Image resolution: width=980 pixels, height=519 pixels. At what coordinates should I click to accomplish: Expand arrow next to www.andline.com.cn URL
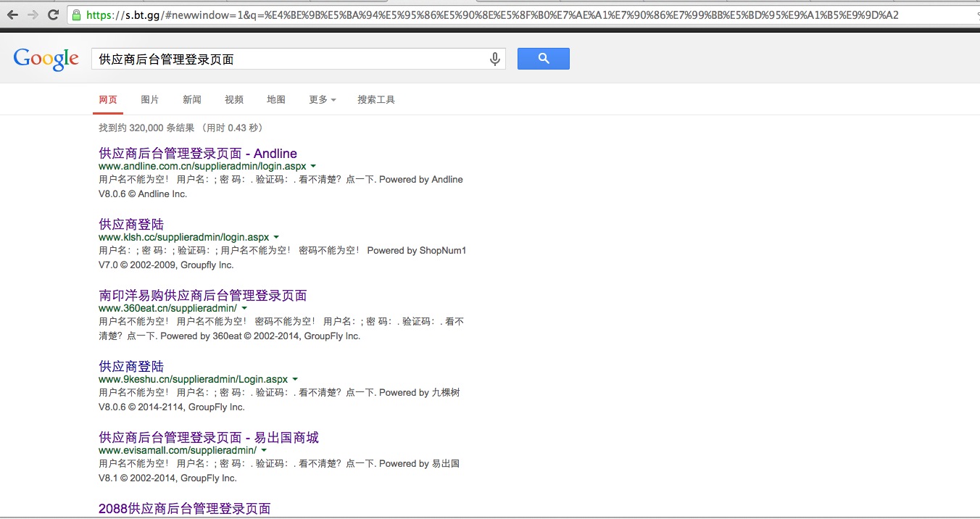pyautogui.click(x=313, y=167)
